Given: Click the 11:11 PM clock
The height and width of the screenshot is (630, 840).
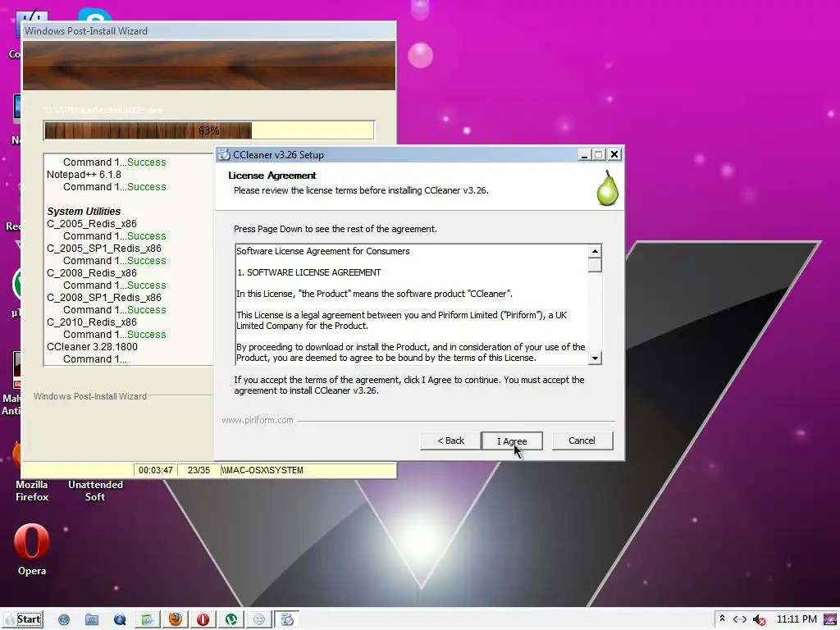Looking at the screenshot, I should tap(797, 619).
